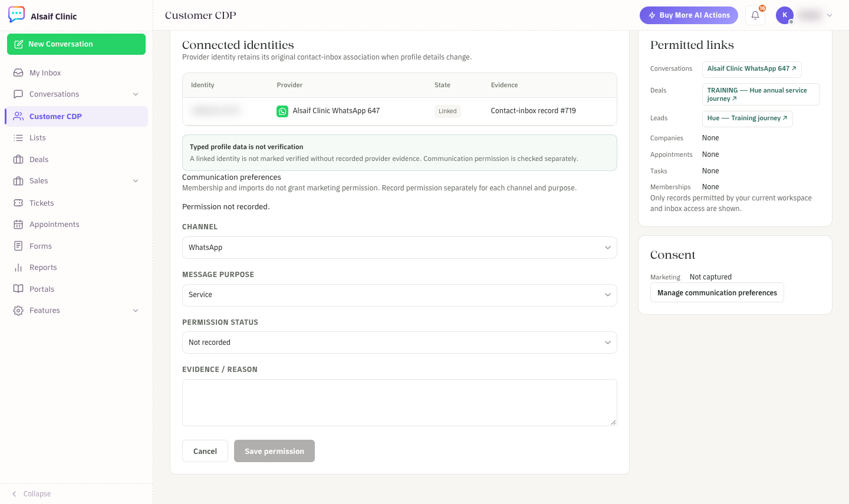
Task: Expand the Features submenu chevron
Action: [x=136, y=311]
